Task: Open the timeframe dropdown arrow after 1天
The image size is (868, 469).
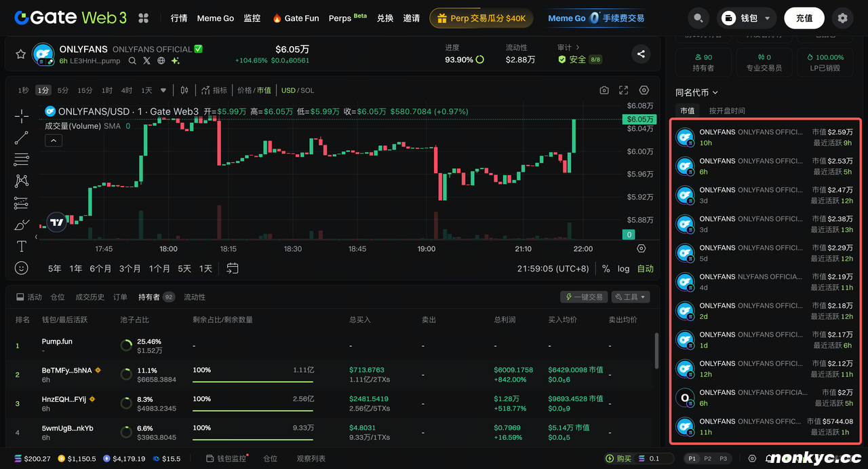Action: click(163, 90)
